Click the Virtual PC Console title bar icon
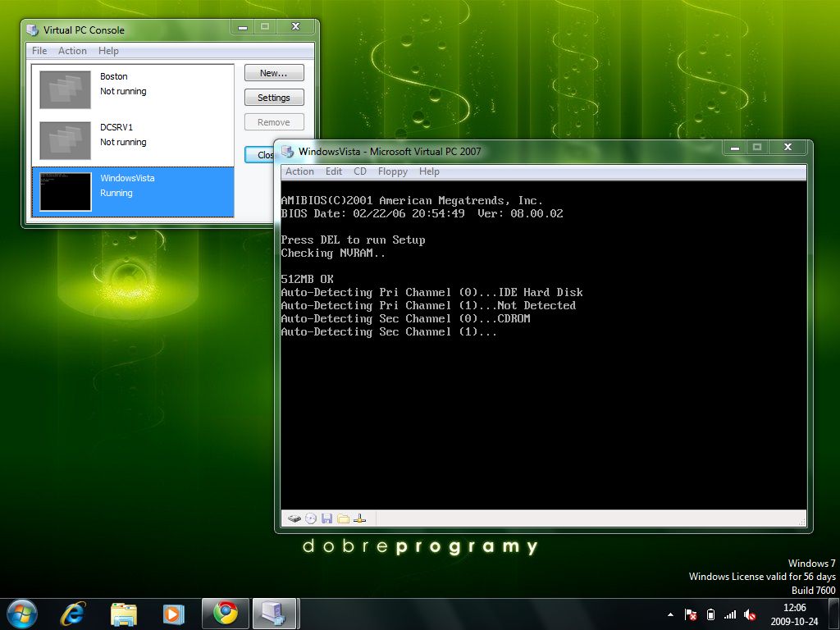The image size is (840, 630). point(33,30)
